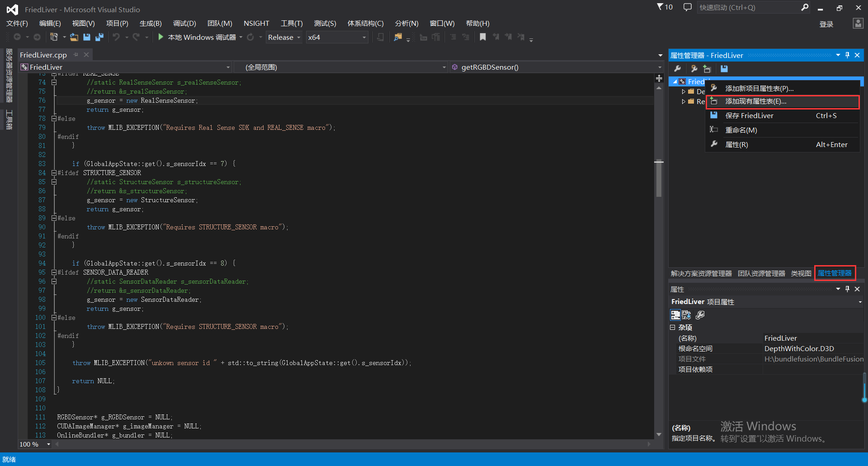Click the Save All icon in main toolbar
868x466 pixels.
point(99,37)
